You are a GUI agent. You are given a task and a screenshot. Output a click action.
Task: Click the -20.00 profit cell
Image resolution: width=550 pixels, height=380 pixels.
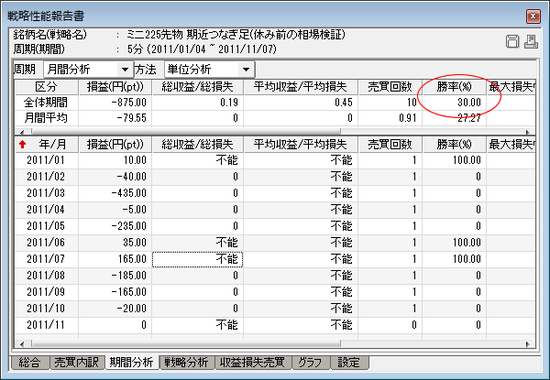(115, 308)
